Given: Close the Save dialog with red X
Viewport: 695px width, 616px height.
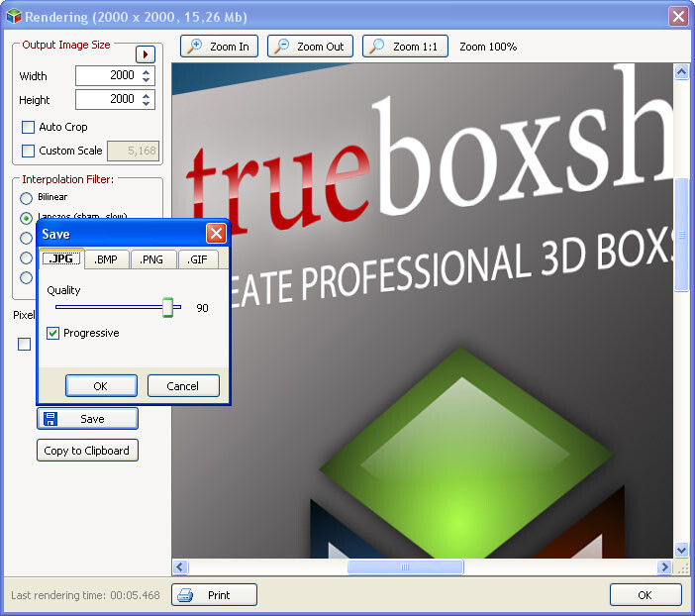Looking at the screenshot, I should 216,234.
